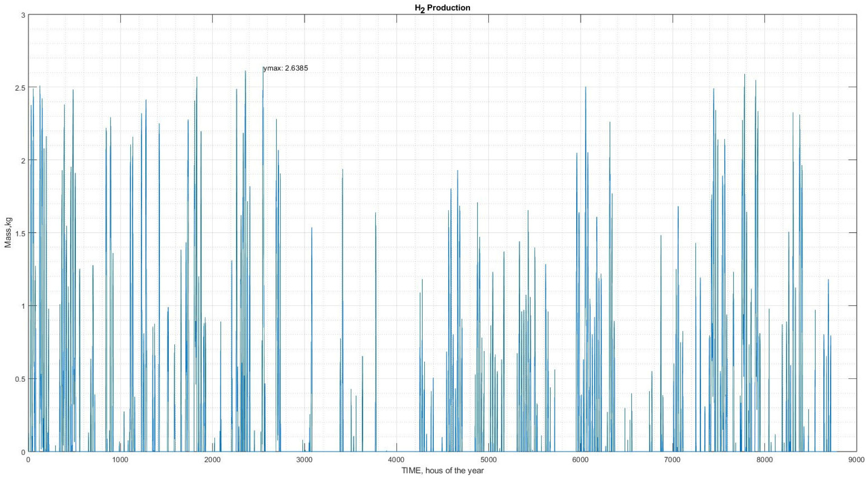868x478 pixels.
Task: Click the x-axis tick label 2000
Action: point(212,460)
